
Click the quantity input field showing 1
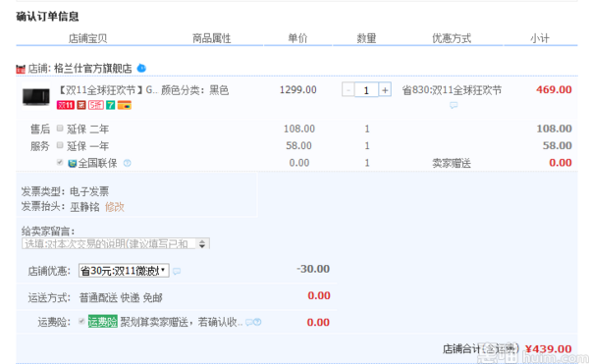(366, 90)
